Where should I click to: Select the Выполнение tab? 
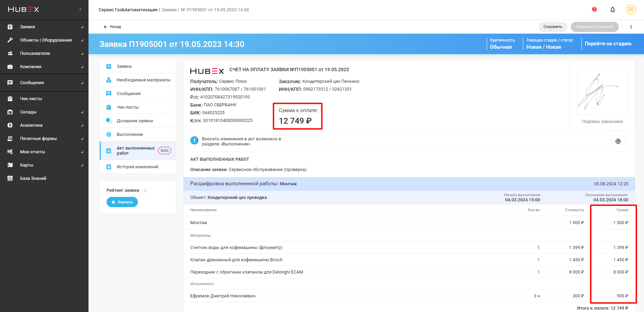pos(130,135)
